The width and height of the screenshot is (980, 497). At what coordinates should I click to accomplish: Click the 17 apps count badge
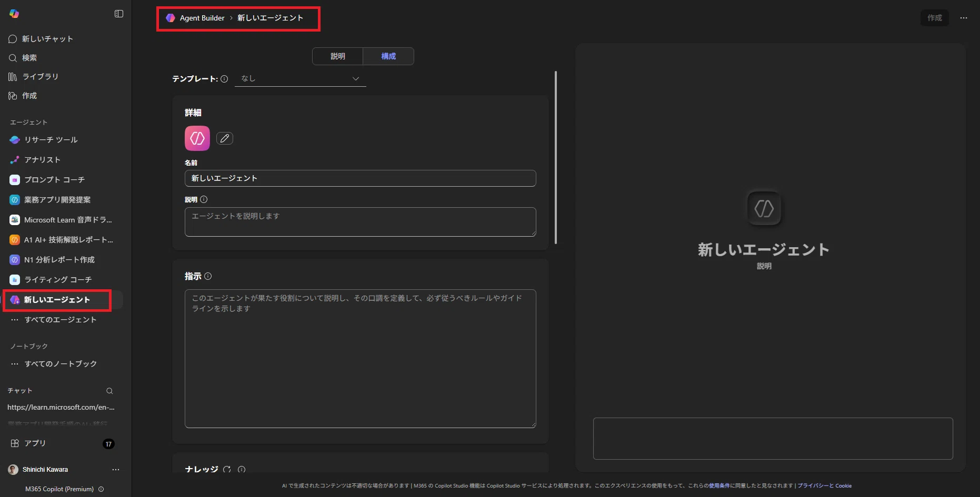pos(108,444)
